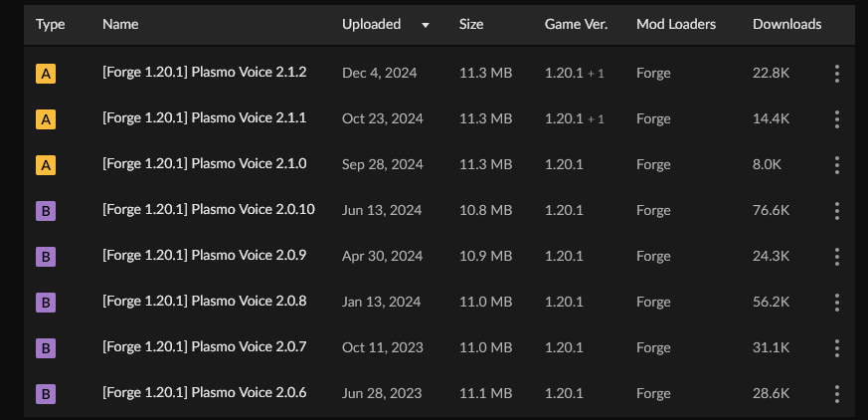Expand the +1 game versions for 2.1.1
The width and height of the screenshot is (868, 420).
596,119
